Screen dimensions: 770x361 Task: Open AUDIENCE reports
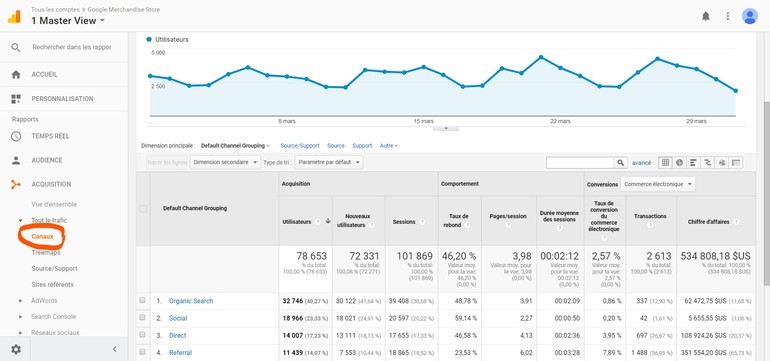pyautogui.click(x=47, y=160)
